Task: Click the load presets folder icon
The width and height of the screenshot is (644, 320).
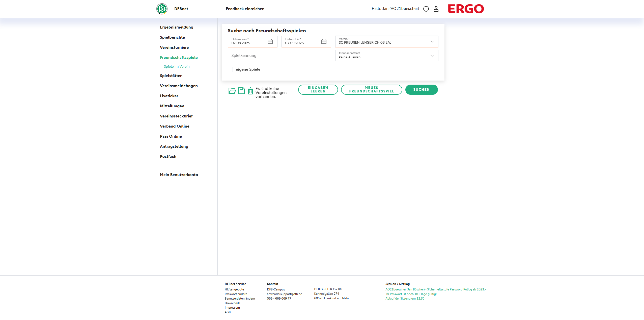Action: 232,91
